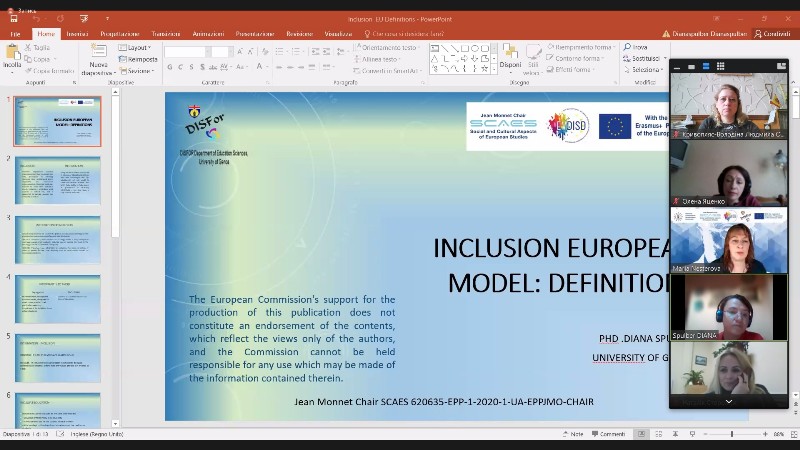800x450 pixels.
Task: Select the rectangle shape in the gallery
Action: [465, 48]
